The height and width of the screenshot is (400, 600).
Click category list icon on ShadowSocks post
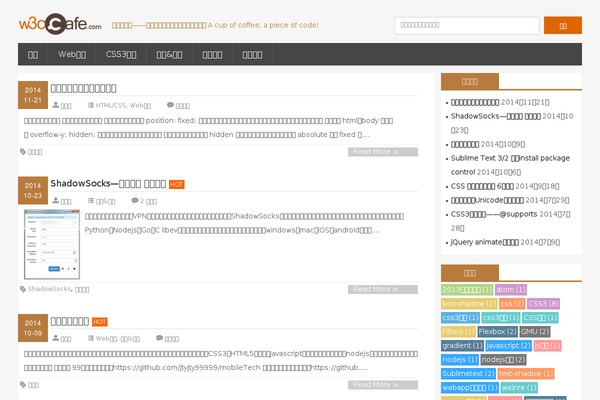point(91,201)
